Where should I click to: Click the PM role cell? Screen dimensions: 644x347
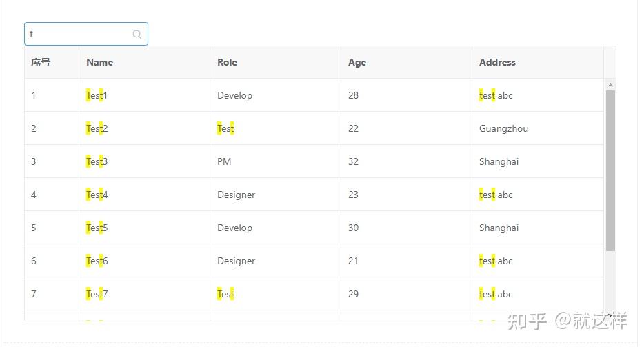pyautogui.click(x=224, y=161)
